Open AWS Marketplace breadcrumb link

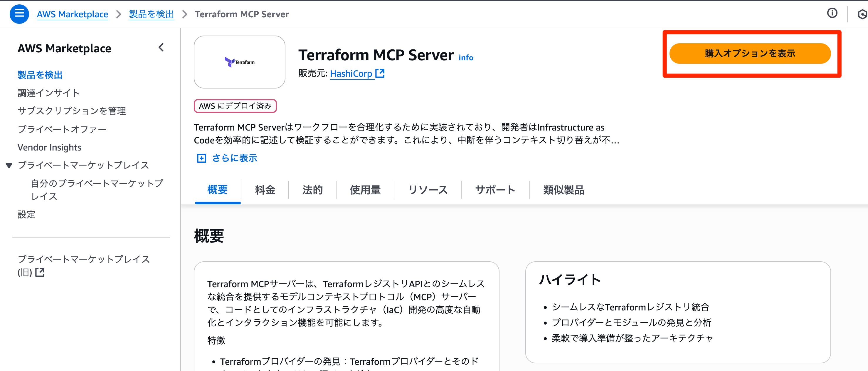point(73,14)
